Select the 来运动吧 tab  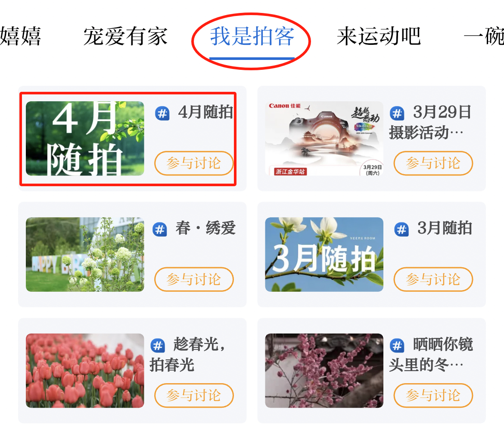click(379, 36)
